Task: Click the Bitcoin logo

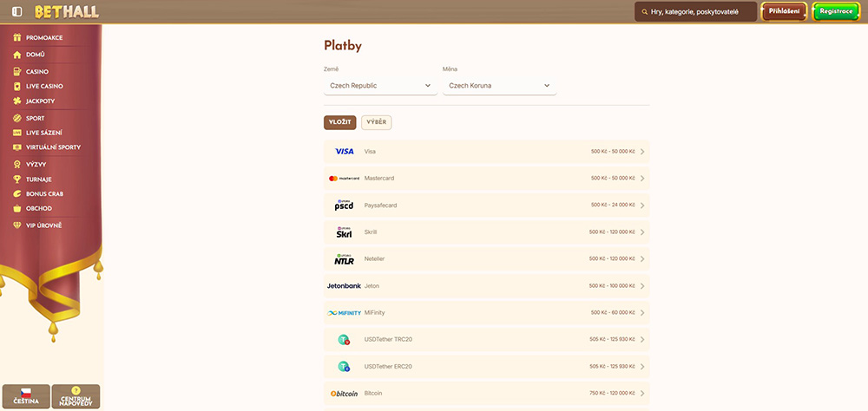Action: click(x=345, y=393)
